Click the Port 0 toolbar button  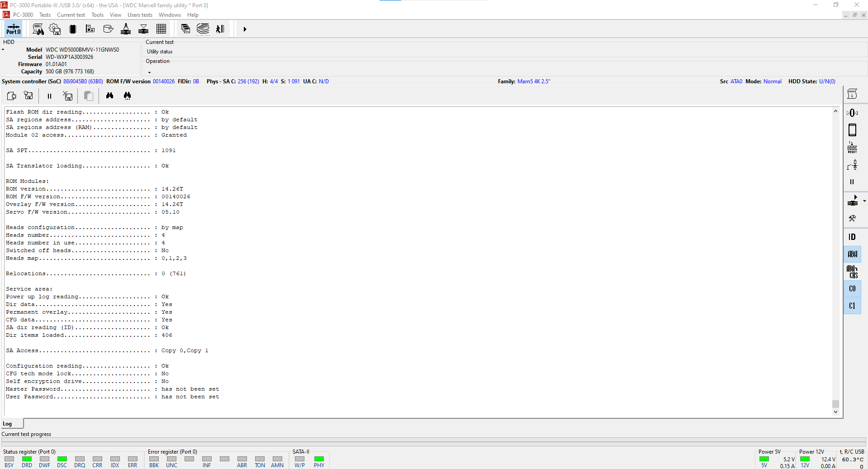[x=13, y=29]
